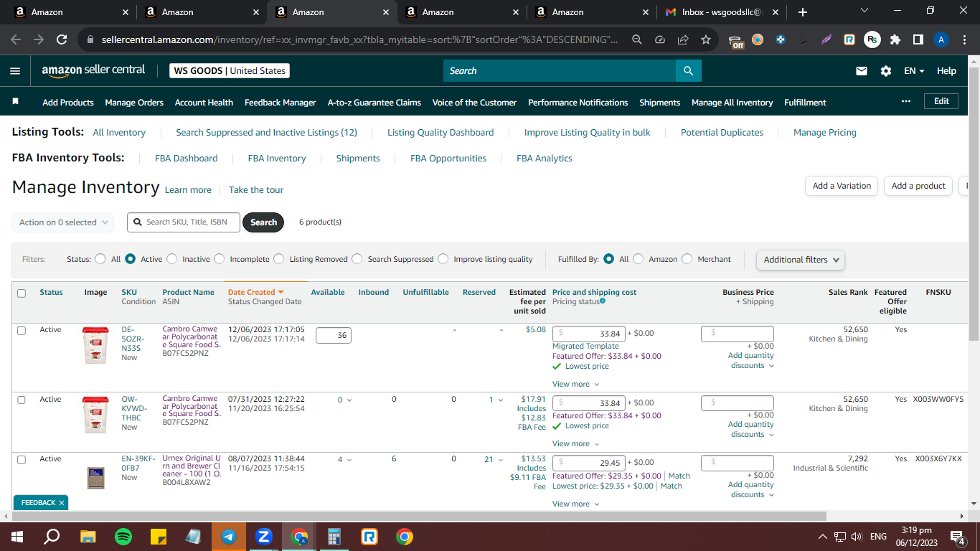Check the box for SKU DE-SOZR-N33S
Image resolution: width=980 pixels, height=551 pixels.
(x=22, y=330)
